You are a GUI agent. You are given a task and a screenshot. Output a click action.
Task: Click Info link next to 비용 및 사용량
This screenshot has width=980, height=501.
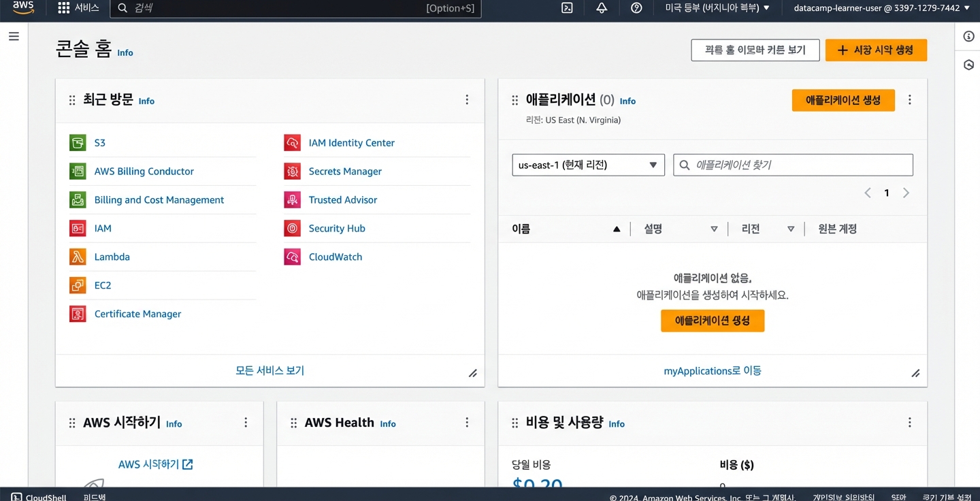tap(617, 424)
